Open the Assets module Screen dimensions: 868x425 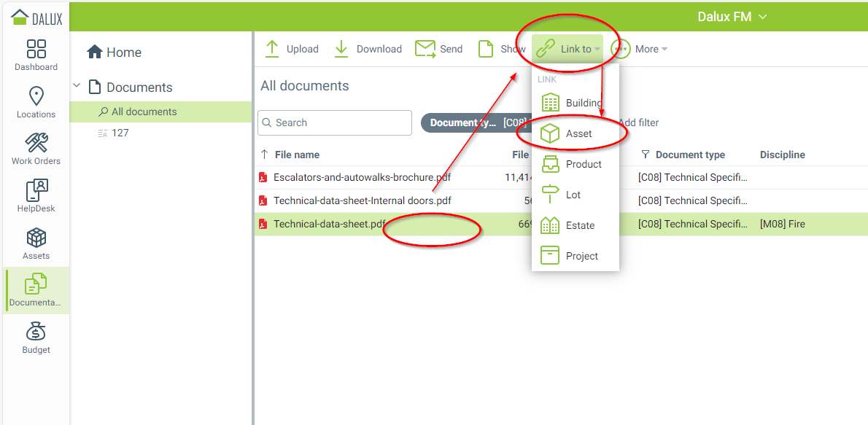coord(36,243)
